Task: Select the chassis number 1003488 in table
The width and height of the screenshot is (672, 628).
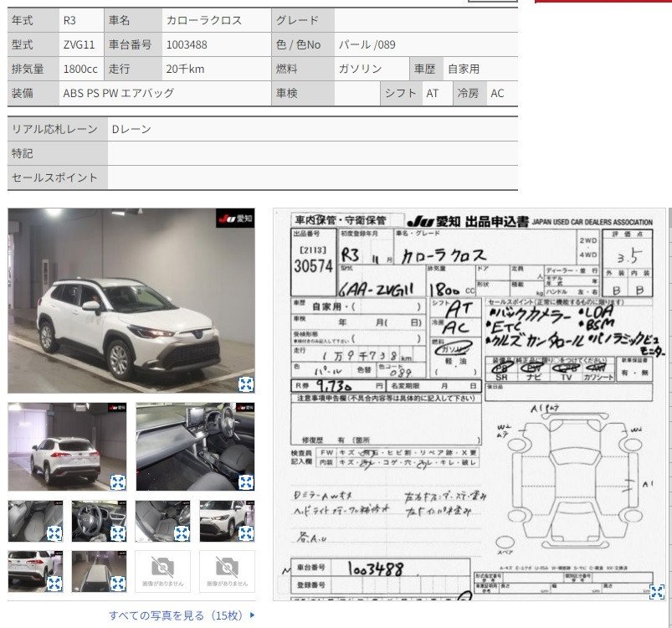Action: point(187,44)
